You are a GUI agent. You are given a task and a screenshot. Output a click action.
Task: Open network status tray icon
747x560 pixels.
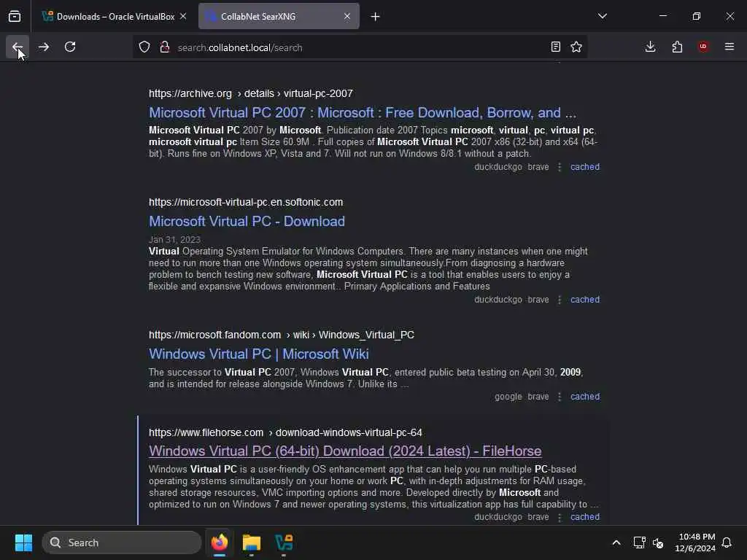639,542
